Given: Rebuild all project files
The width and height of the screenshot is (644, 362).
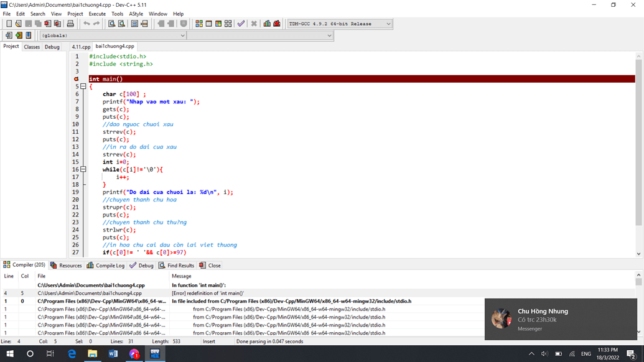Looking at the screenshot, I should point(228,23).
